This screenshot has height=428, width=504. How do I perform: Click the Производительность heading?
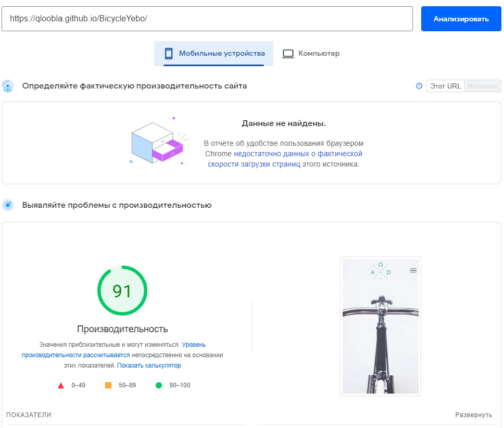[122, 329]
